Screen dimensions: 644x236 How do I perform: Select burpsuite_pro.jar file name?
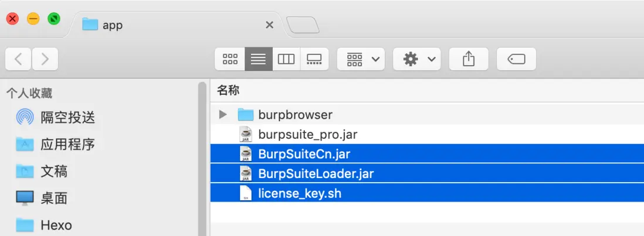(307, 134)
